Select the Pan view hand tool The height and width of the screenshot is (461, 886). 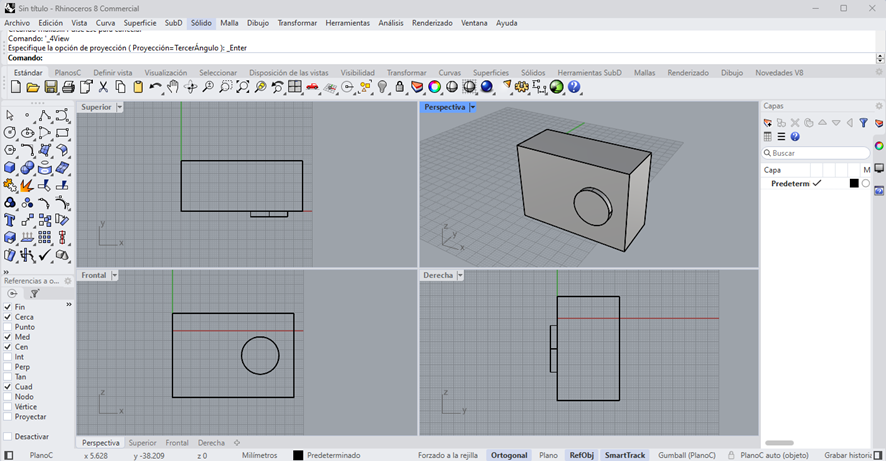172,88
